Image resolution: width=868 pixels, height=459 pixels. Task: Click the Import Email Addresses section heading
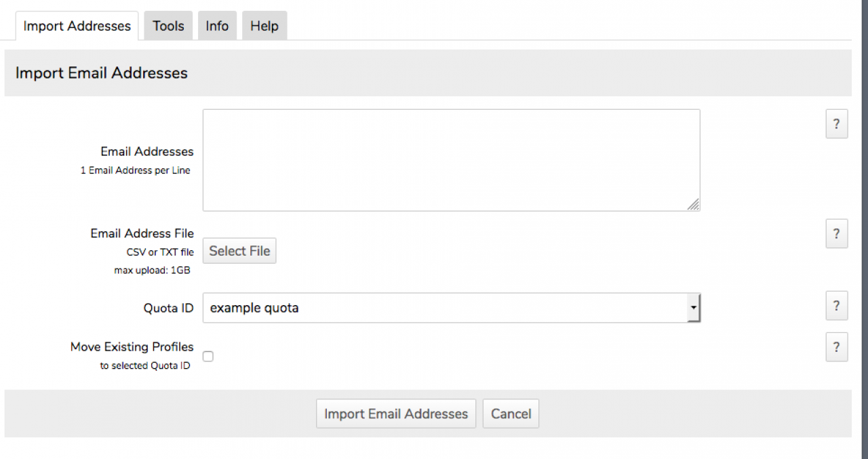(102, 73)
